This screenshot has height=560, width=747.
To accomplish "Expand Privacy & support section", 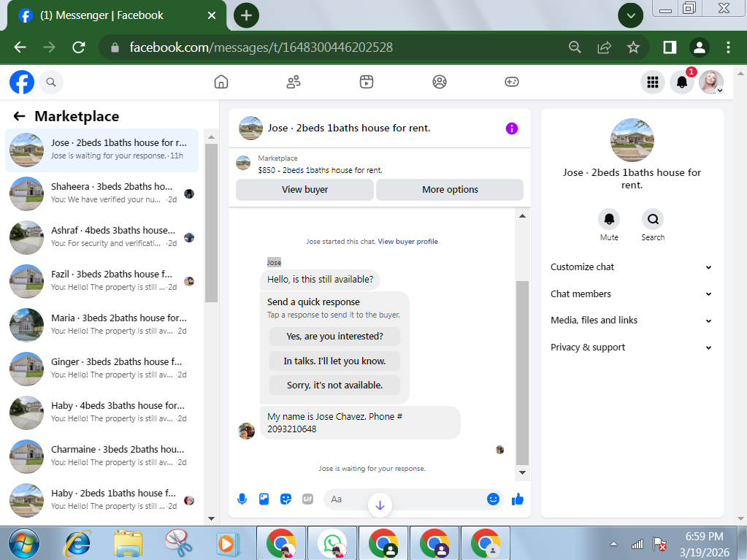I will 632,347.
